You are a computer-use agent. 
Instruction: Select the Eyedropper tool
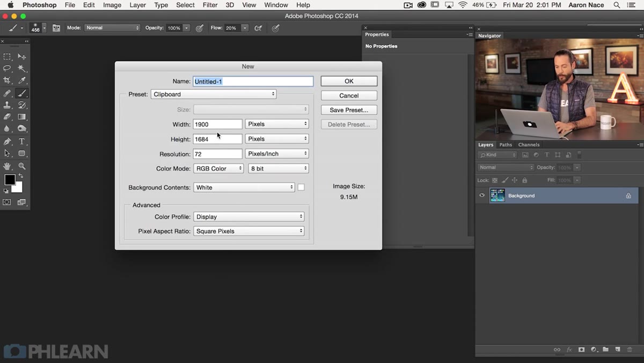coord(22,81)
